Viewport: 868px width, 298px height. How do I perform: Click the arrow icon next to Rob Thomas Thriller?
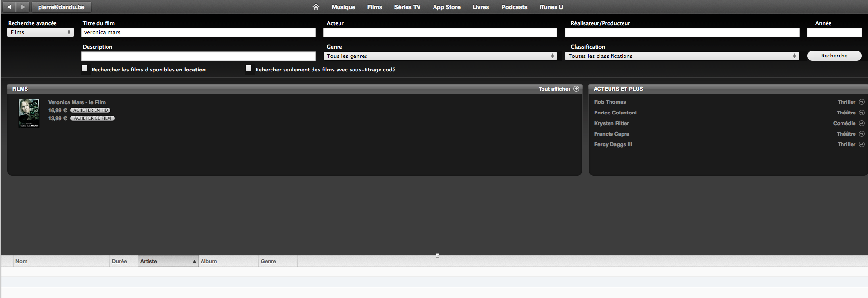click(862, 102)
